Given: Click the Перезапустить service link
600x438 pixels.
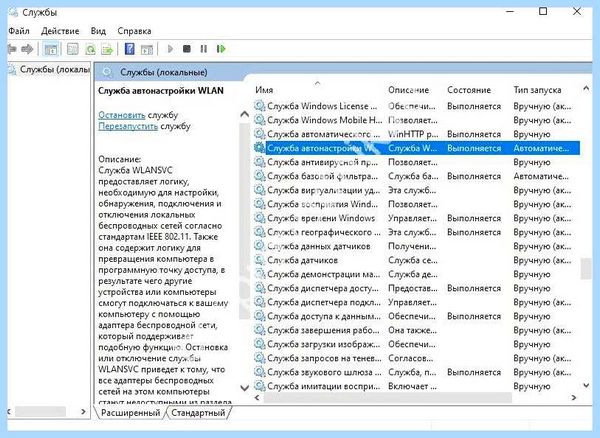Looking at the screenshot, I should [128, 126].
